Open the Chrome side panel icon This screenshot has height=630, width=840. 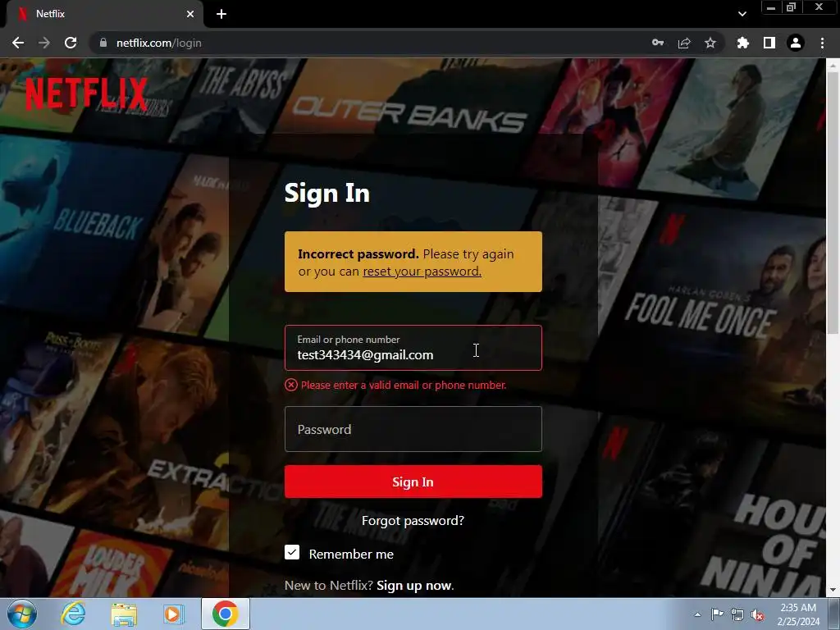(x=769, y=43)
